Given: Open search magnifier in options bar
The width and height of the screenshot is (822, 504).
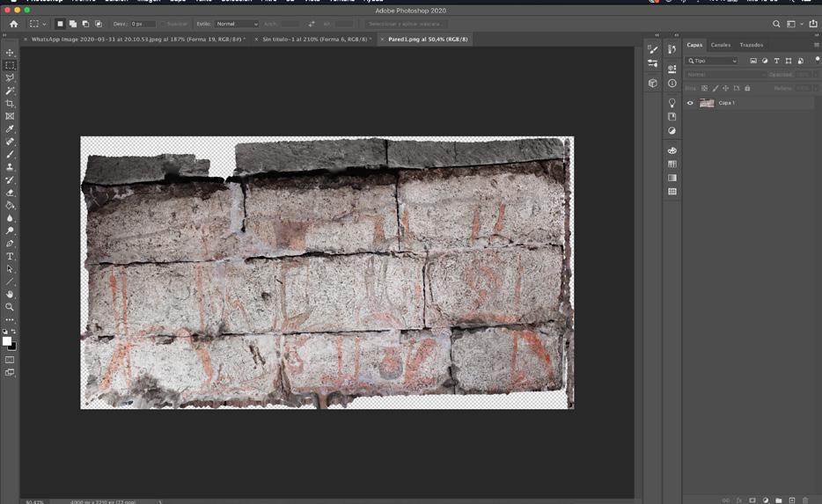Looking at the screenshot, I should click(776, 24).
